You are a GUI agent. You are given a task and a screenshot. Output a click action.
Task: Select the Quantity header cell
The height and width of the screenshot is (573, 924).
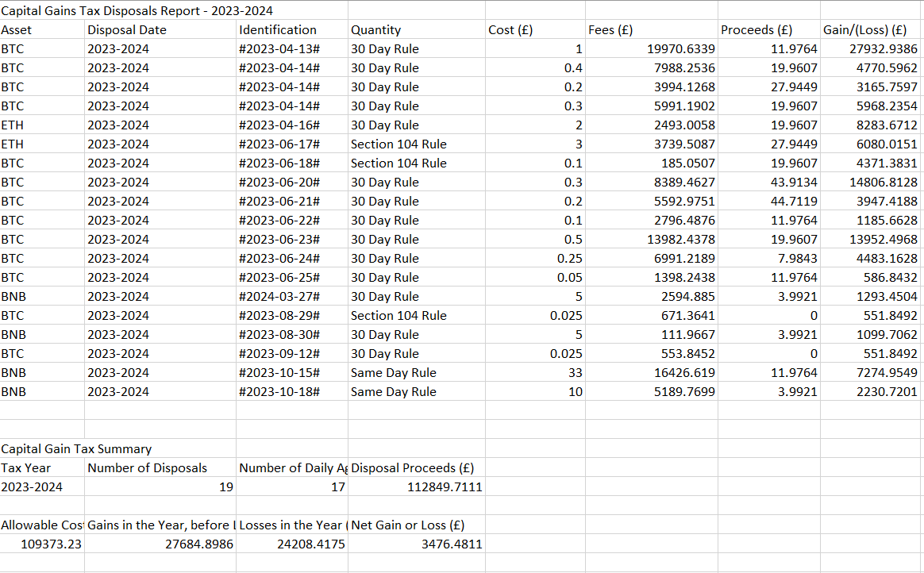click(376, 30)
